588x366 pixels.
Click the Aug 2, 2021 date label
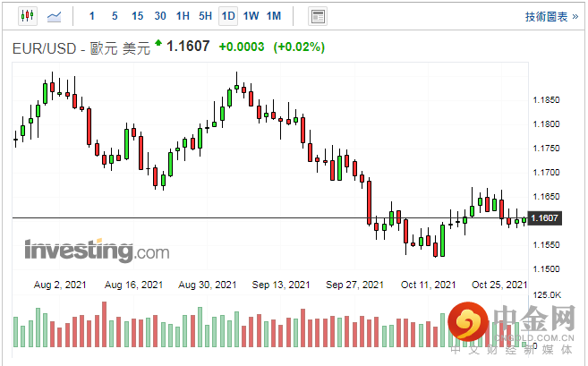[60, 285]
